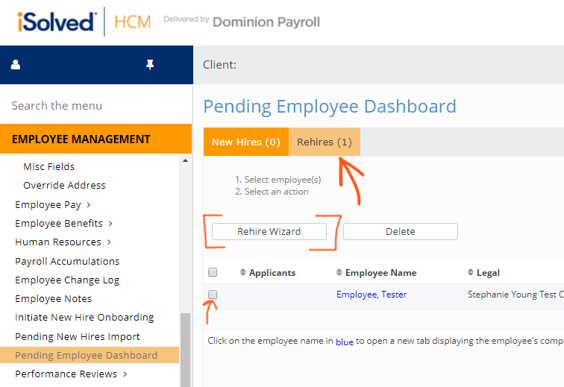Expand the Employee Pay submenu
Image resolution: width=564 pixels, height=387 pixels.
point(53,205)
